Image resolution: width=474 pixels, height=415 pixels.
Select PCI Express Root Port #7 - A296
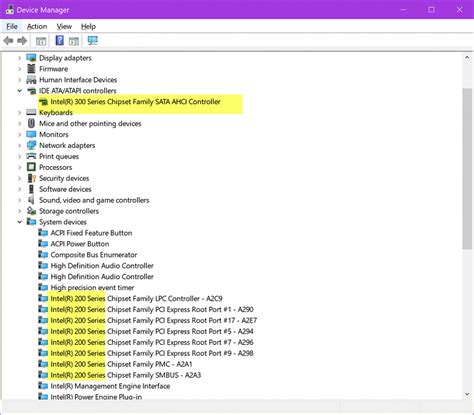[x=152, y=342]
